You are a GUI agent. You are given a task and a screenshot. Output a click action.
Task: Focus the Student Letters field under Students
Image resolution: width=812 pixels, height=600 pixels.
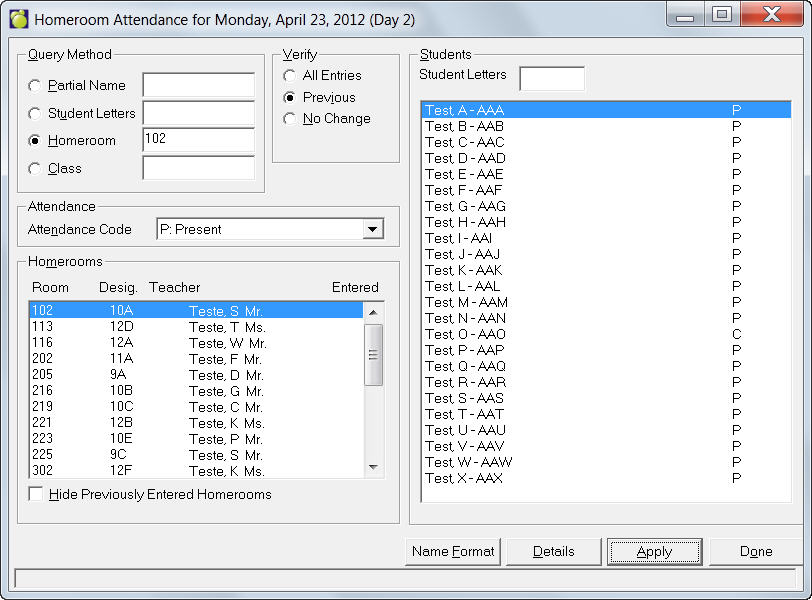tap(551, 79)
